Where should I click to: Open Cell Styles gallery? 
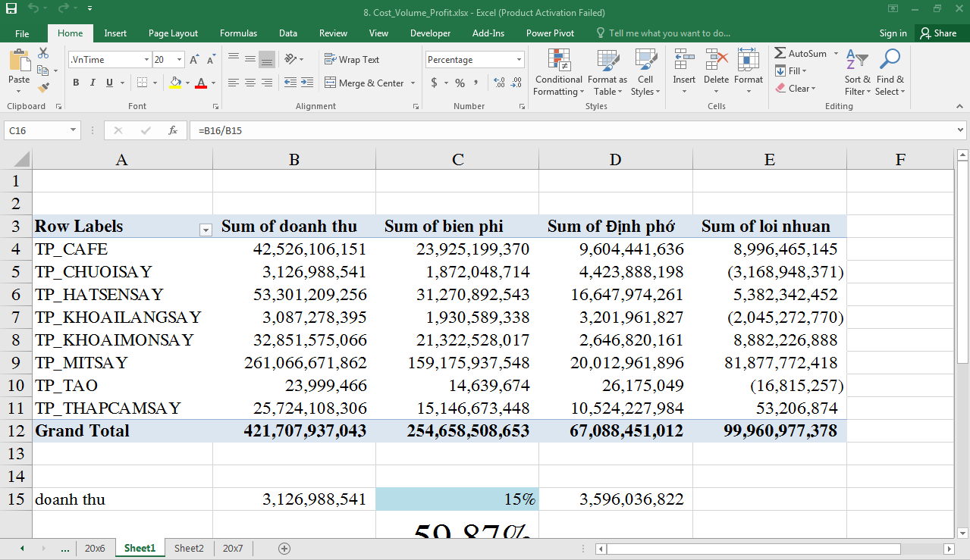pos(645,73)
